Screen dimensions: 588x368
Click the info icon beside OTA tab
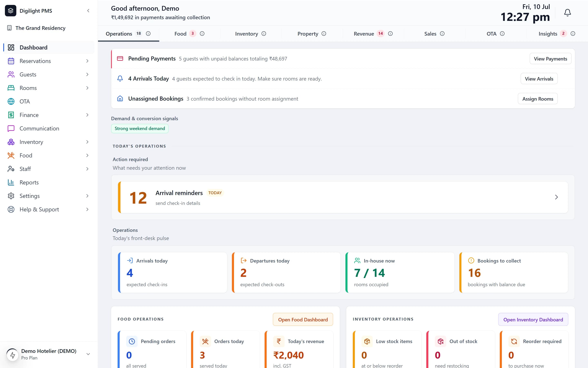tap(502, 34)
